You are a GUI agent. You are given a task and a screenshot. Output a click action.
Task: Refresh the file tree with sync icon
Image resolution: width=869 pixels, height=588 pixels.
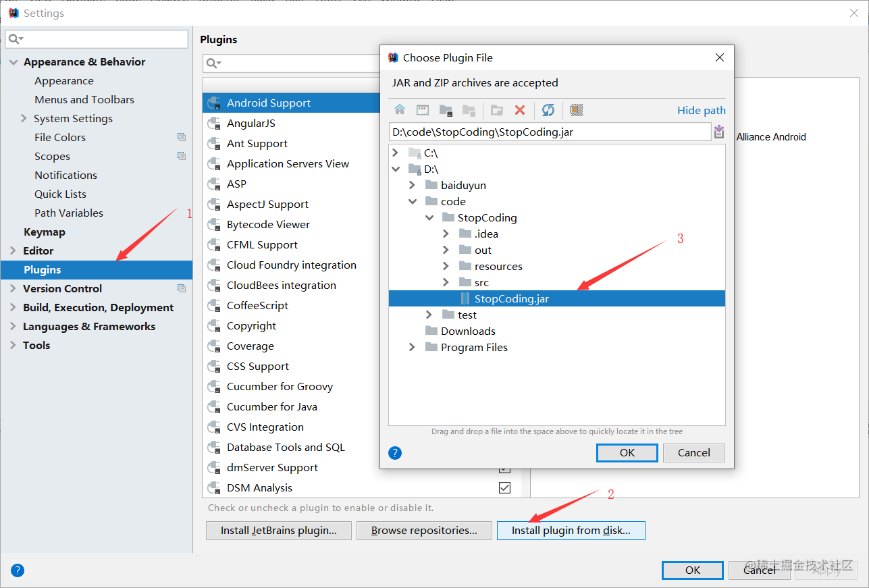[548, 110]
